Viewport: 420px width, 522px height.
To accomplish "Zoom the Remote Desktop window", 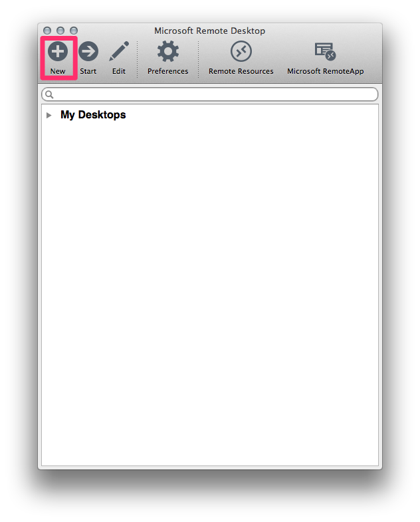I will click(x=74, y=31).
